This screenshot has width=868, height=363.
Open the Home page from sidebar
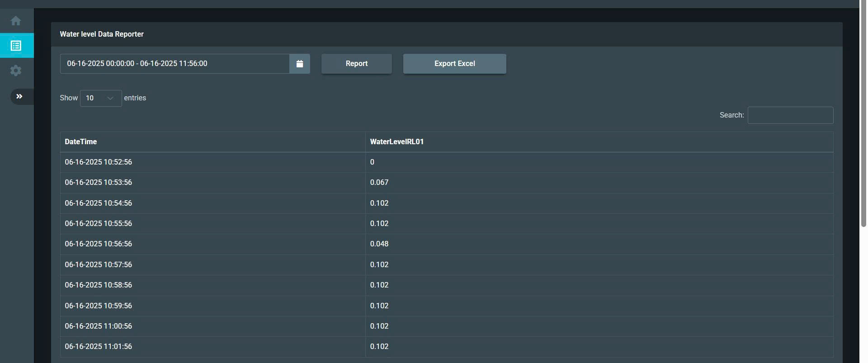tap(16, 21)
